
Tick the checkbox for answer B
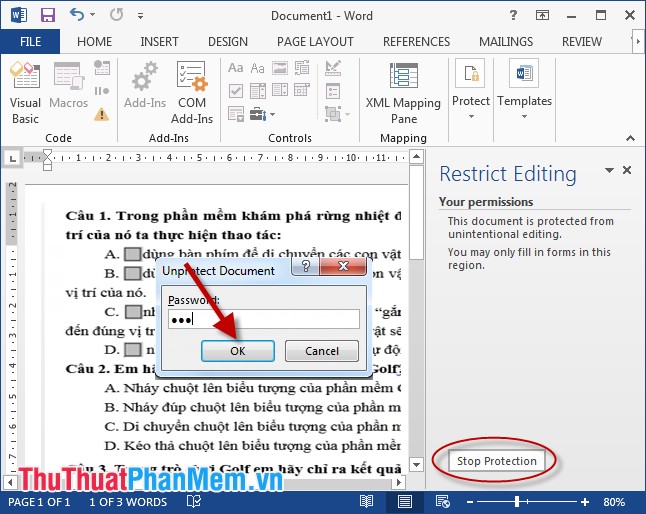point(133,273)
